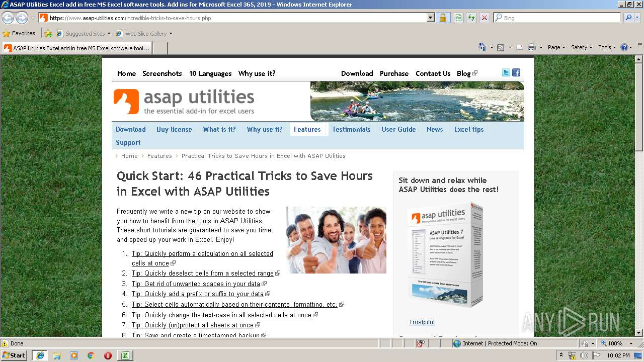Click the Print icon in command bar
Image resolution: width=644 pixels, height=362 pixels.
(532, 47)
